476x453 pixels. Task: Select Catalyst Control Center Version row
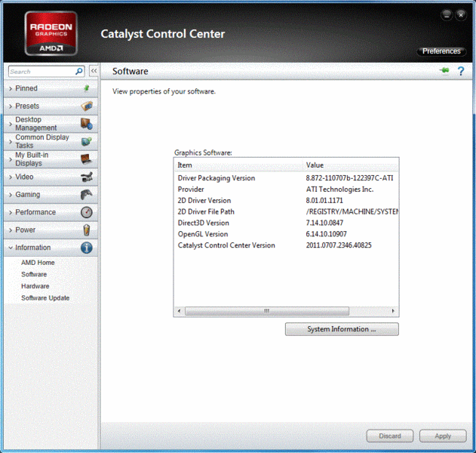click(286, 245)
